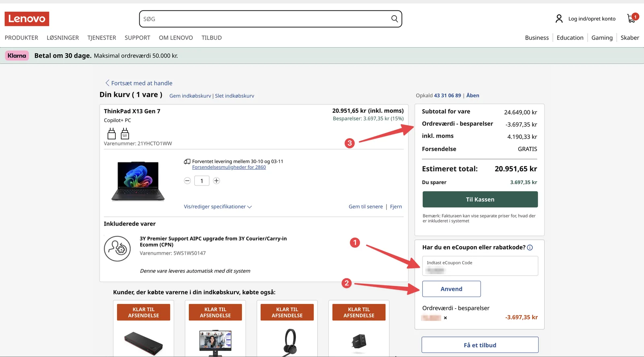Click the premier support service icon
This screenshot has width=644, height=357.
click(117, 249)
